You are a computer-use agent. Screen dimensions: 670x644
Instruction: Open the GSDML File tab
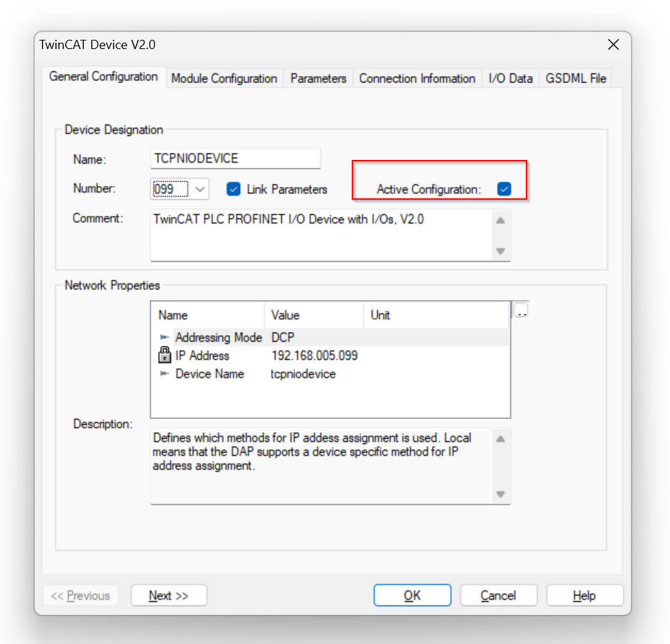(576, 78)
